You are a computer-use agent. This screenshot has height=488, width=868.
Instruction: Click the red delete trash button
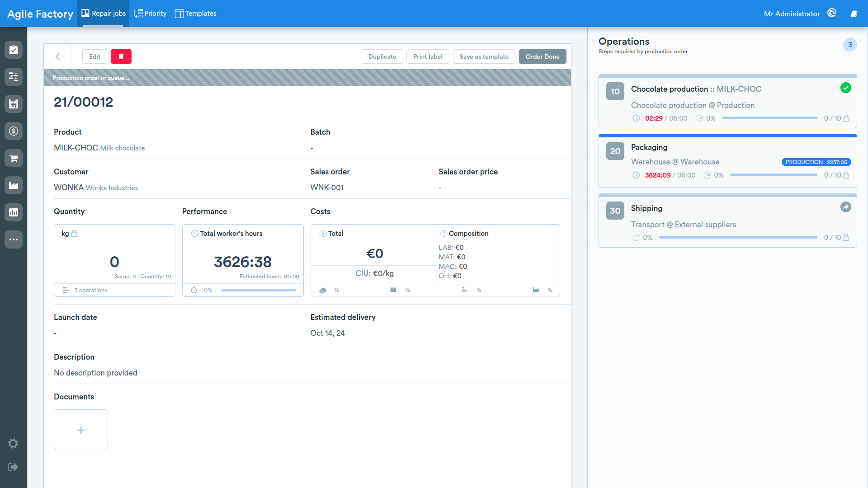121,56
